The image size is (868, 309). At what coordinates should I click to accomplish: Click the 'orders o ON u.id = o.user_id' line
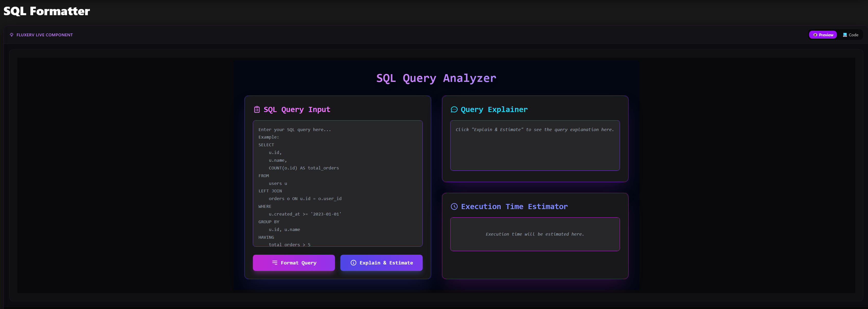(305, 199)
